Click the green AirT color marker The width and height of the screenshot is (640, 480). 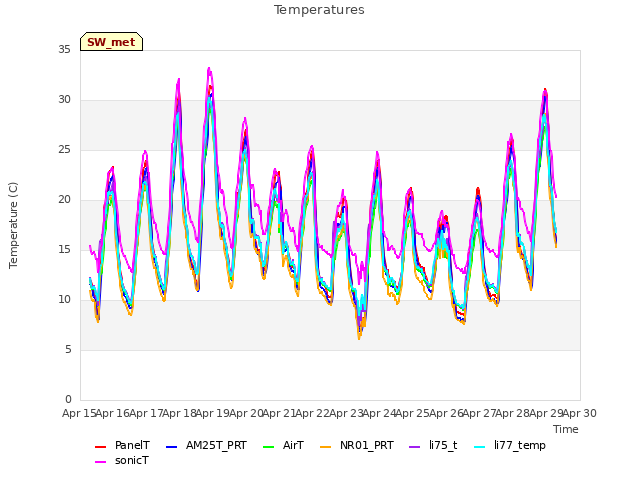(x=269, y=447)
